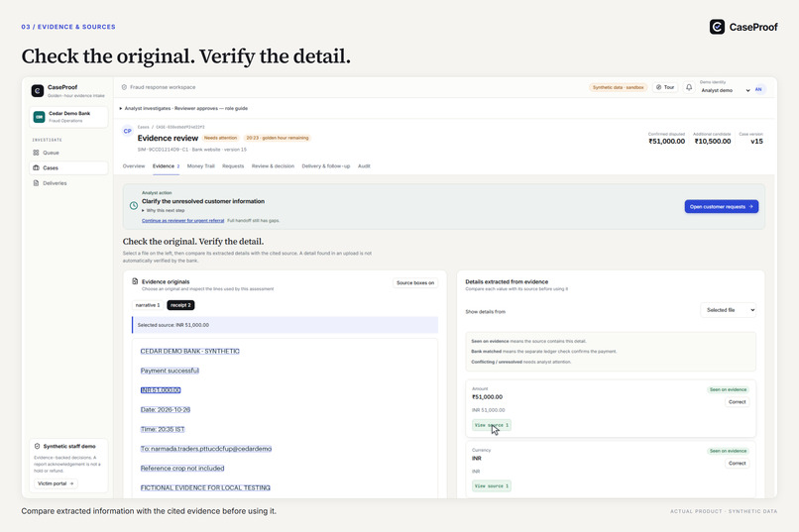Toggle Source boxes on

click(415, 282)
